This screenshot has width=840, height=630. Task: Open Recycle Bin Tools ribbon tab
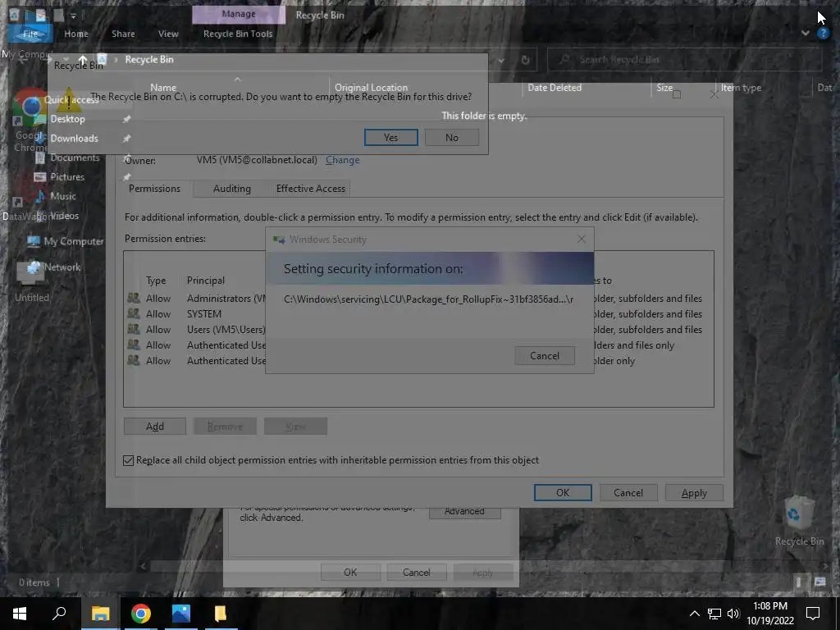point(238,34)
